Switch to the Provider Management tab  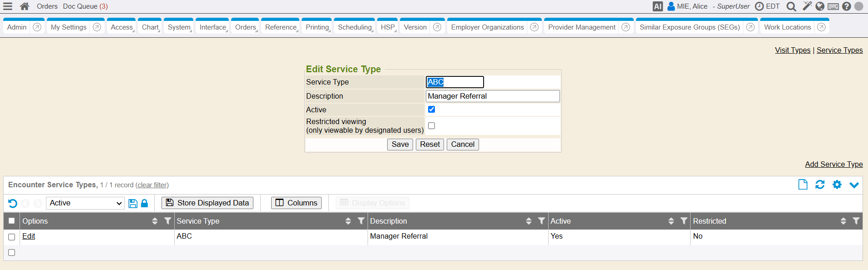(581, 27)
